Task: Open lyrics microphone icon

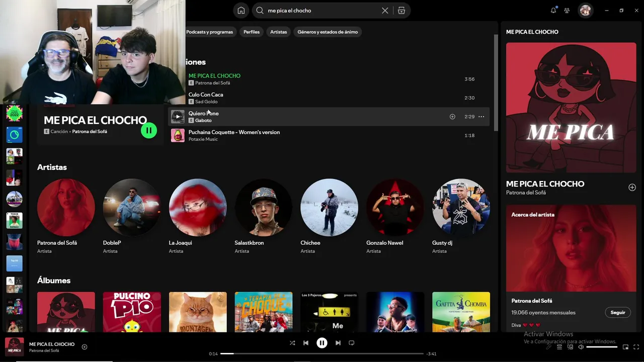Action: (x=548, y=347)
